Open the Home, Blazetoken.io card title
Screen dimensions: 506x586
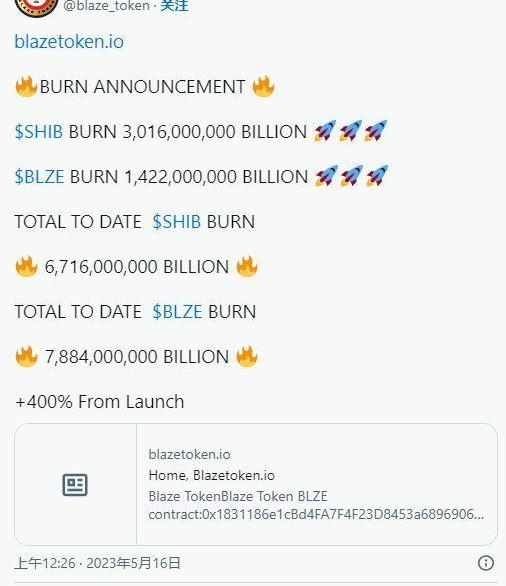(212, 475)
